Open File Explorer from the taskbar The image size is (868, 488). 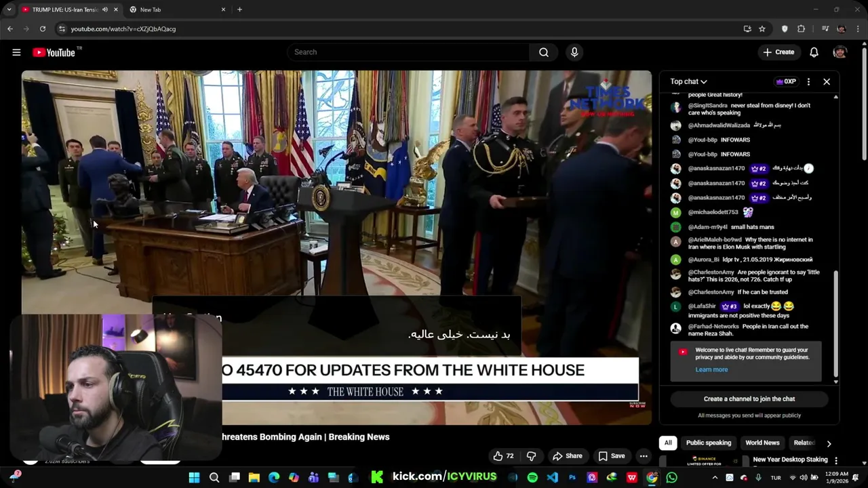coord(254,478)
